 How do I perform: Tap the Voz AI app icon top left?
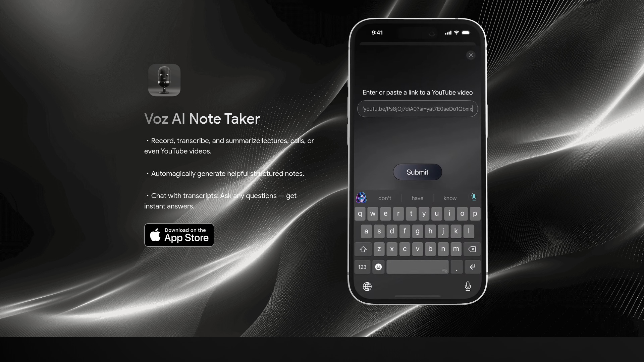164,80
